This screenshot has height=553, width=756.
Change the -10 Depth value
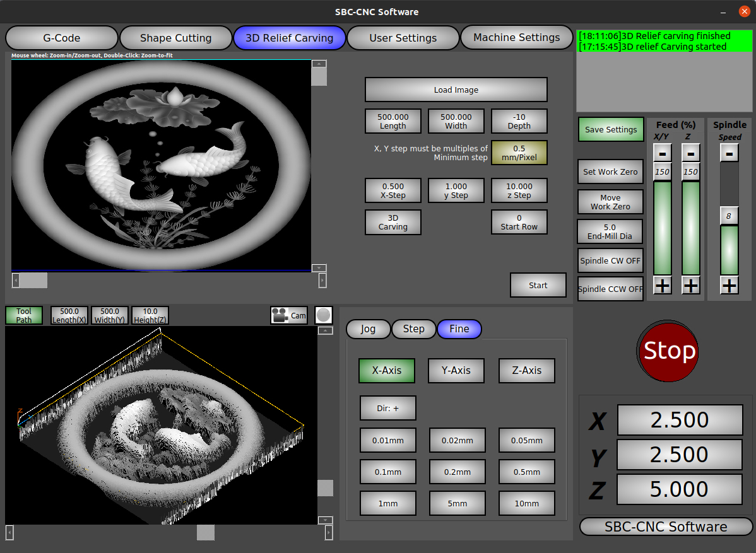519,121
